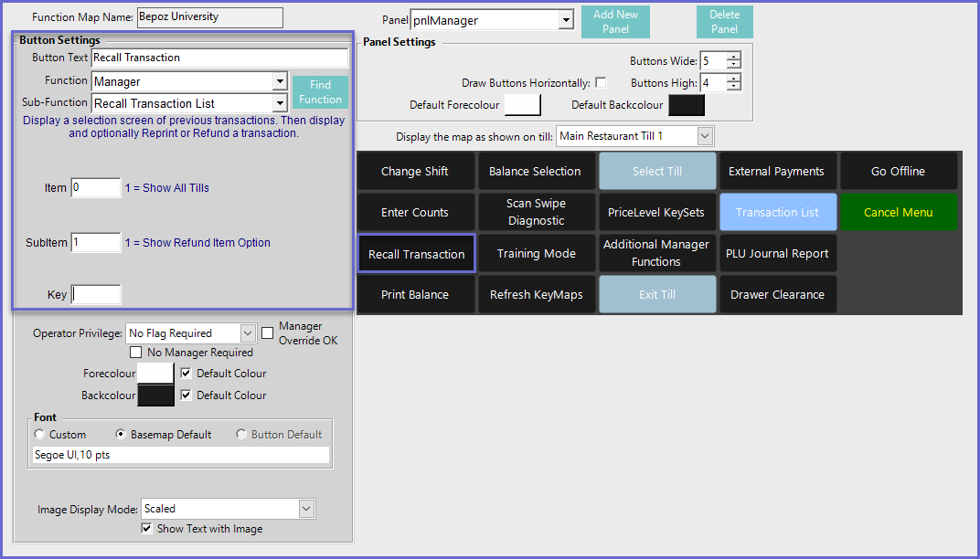This screenshot has width=980, height=559.
Task: Open the Function dropdown showing Manager
Action: 280,82
